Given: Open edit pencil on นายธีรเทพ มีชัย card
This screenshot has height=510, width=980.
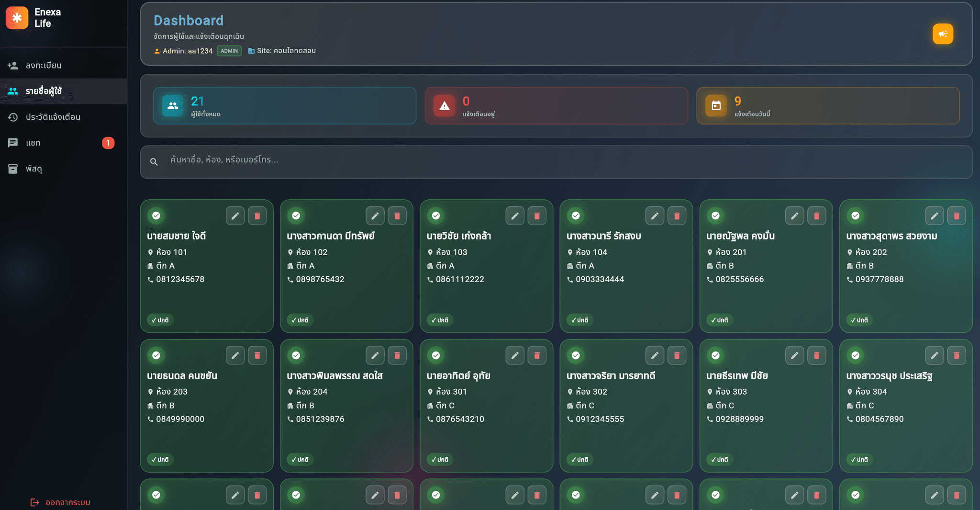Looking at the screenshot, I should pyautogui.click(x=794, y=355).
